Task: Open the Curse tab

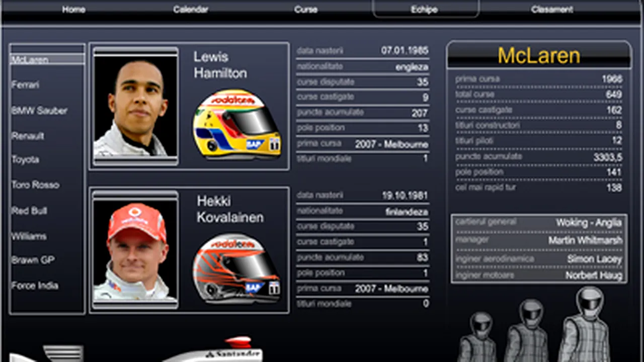Action: 306,10
